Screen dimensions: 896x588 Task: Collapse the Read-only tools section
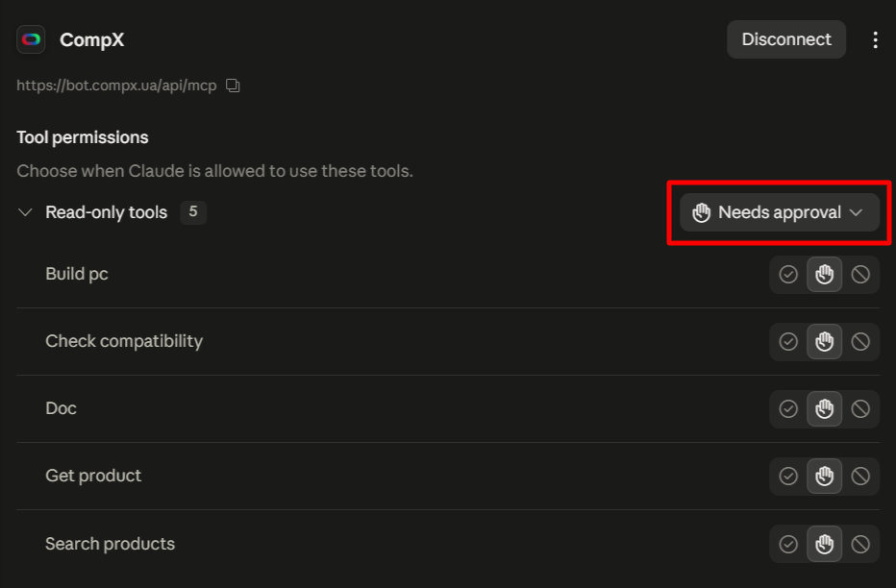(x=25, y=212)
